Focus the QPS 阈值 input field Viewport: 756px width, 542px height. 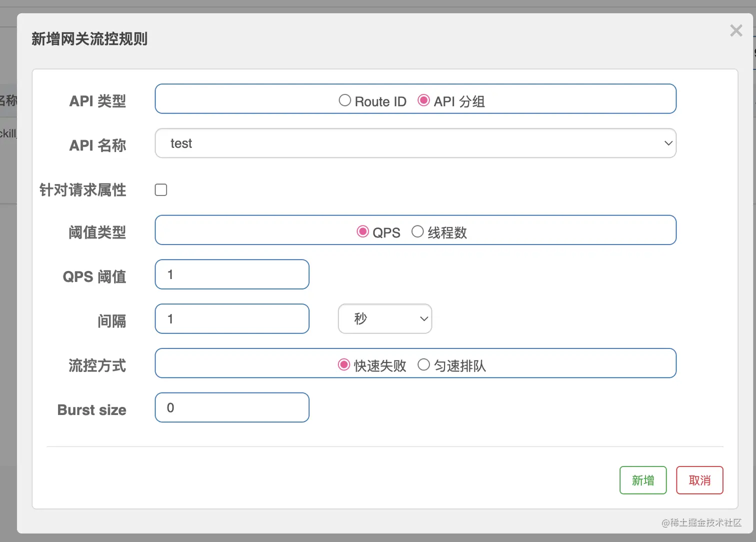pyautogui.click(x=232, y=274)
